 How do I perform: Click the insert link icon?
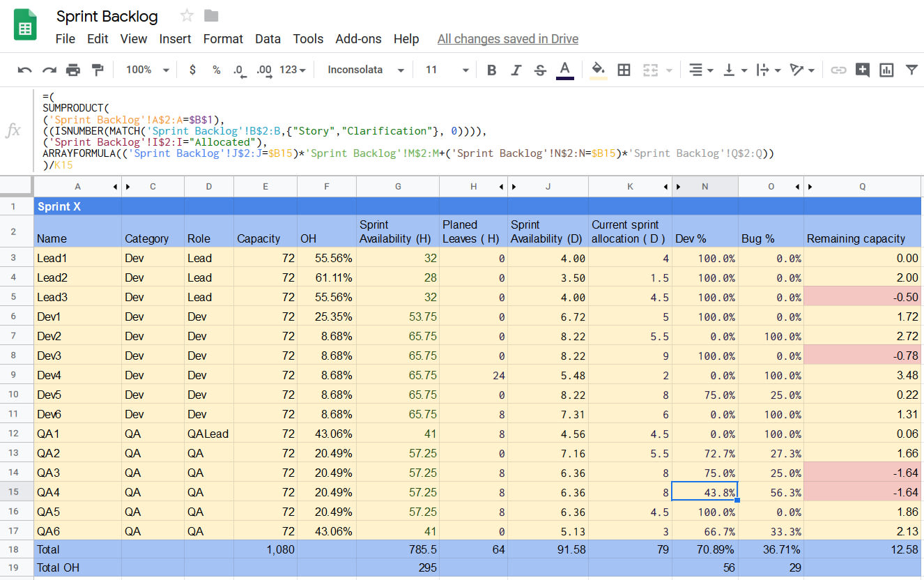(x=839, y=70)
